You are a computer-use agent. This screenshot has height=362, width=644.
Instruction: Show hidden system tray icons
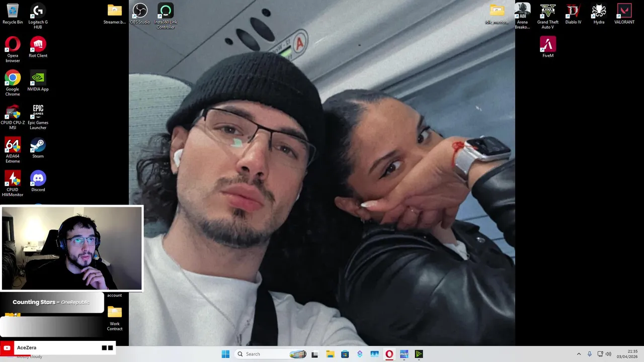[x=579, y=354]
